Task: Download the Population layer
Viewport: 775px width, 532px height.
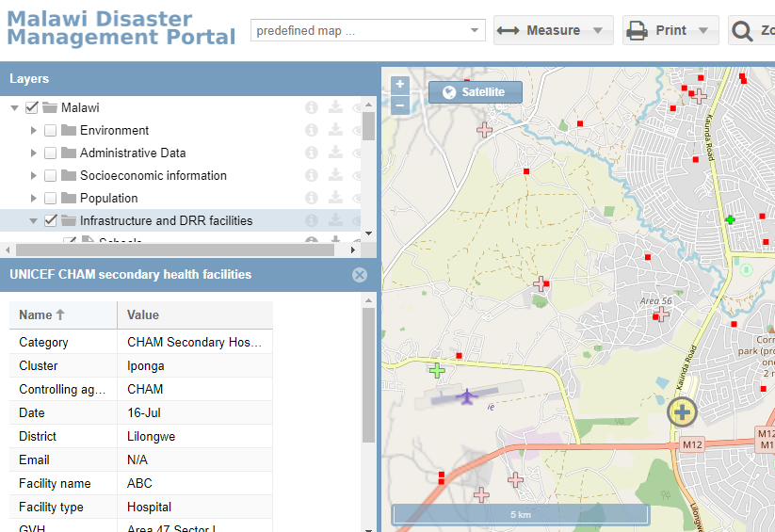Action: [x=335, y=198]
